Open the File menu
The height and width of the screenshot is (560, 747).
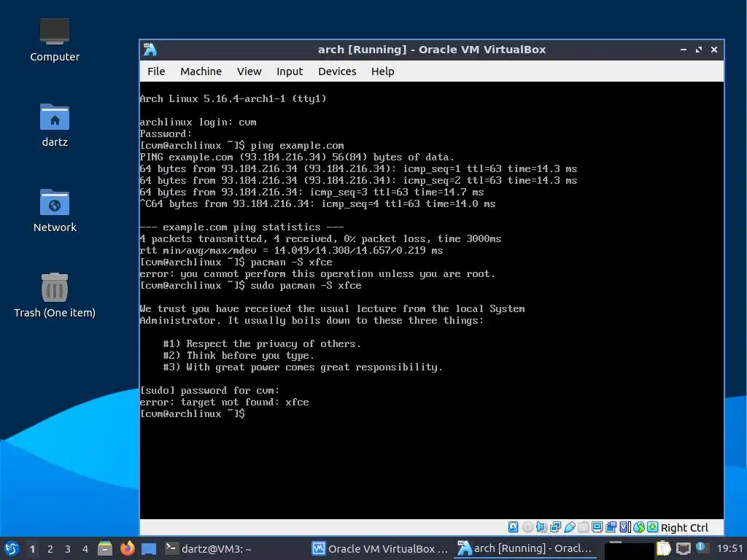[x=156, y=71]
